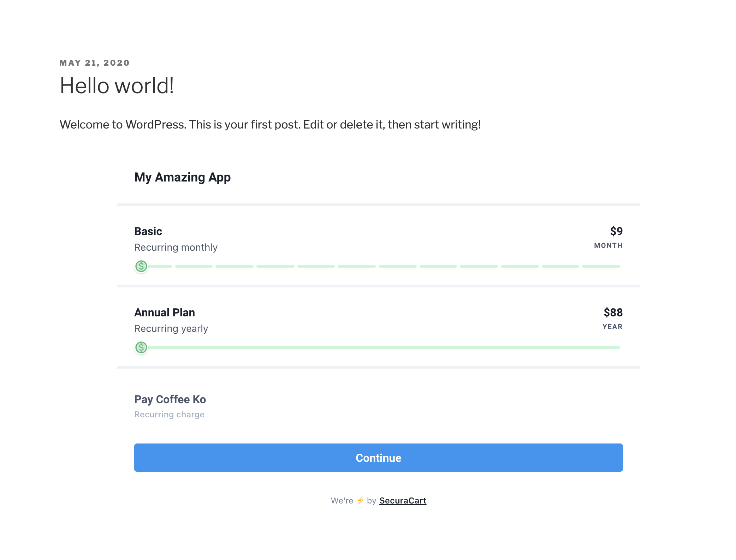Click the Welcome to WordPress paragraph

click(x=270, y=125)
